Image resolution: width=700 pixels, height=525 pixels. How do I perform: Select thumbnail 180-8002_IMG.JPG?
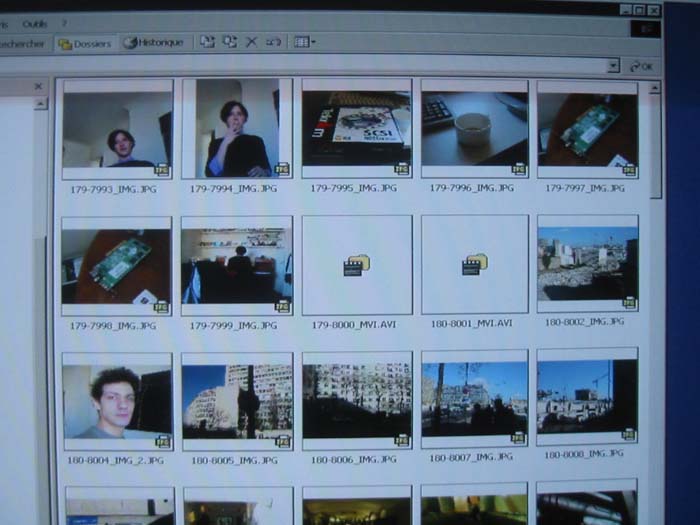click(588, 264)
